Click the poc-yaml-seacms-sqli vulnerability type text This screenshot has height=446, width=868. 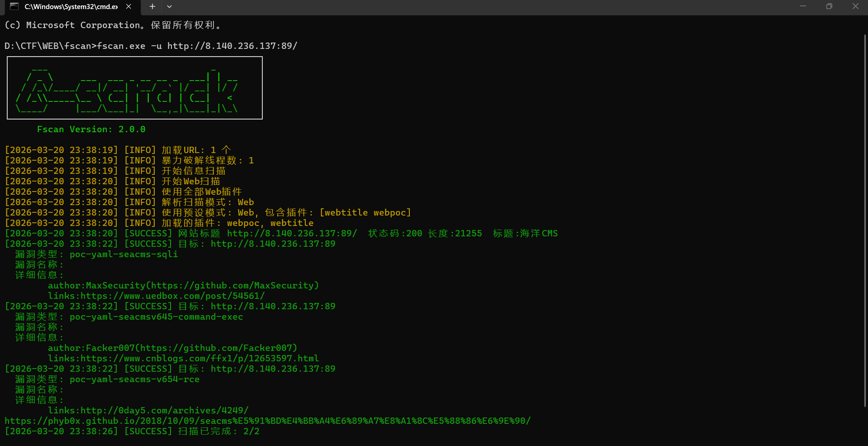tap(123, 254)
